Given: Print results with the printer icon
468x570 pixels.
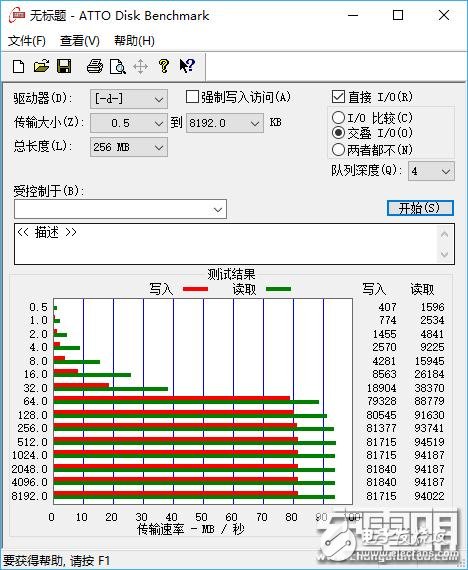Looking at the screenshot, I should pyautogui.click(x=95, y=67).
